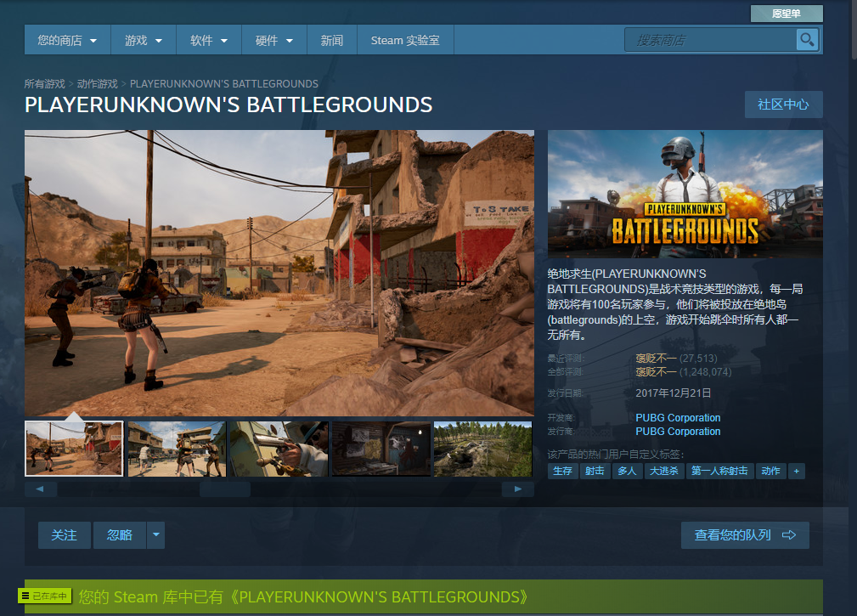Screen dimensions: 857x616
Task: Click PUBG Corporation developer link
Action: click(678, 418)
